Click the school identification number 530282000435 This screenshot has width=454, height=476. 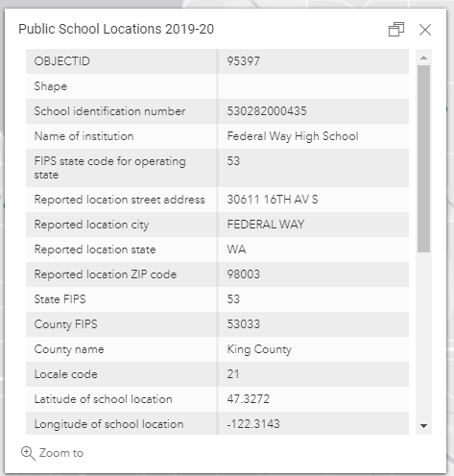(267, 111)
